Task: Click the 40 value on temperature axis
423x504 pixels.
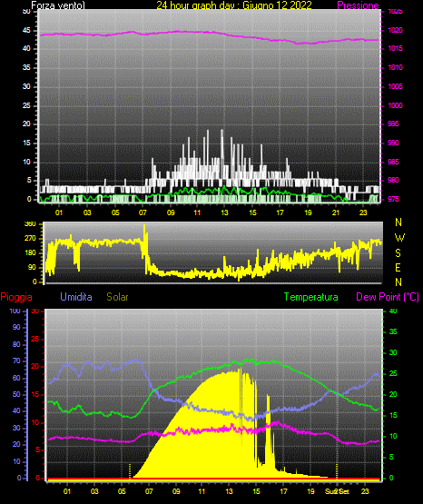Action: pyautogui.click(x=393, y=311)
